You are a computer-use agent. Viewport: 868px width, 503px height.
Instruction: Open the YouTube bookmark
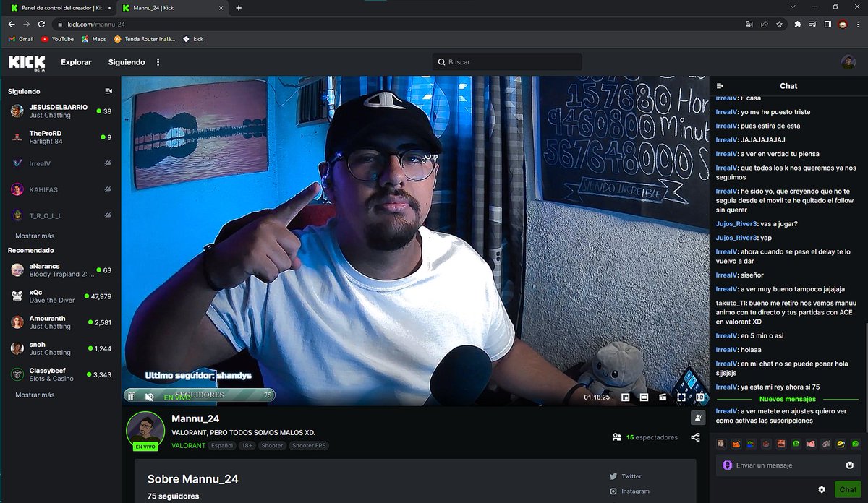(x=57, y=39)
